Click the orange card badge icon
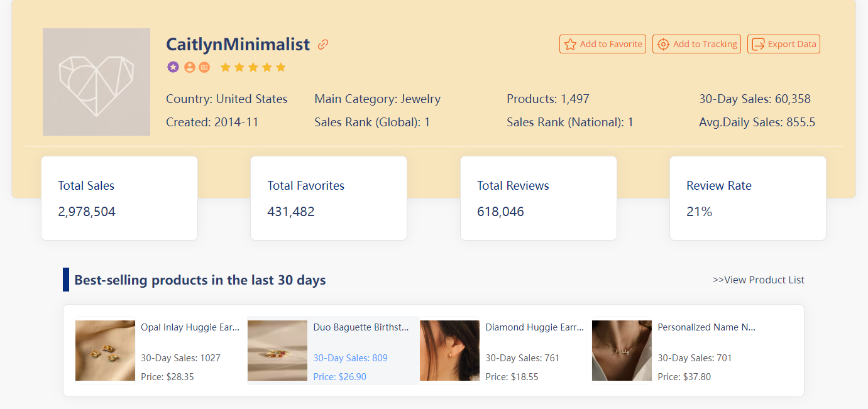Viewport: 868px width, 409px height. click(x=204, y=67)
